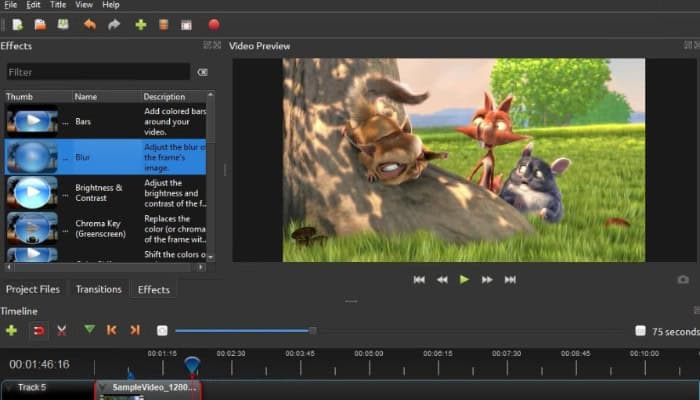Rewind the video preview
The width and height of the screenshot is (700, 400).
pos(442,279)
